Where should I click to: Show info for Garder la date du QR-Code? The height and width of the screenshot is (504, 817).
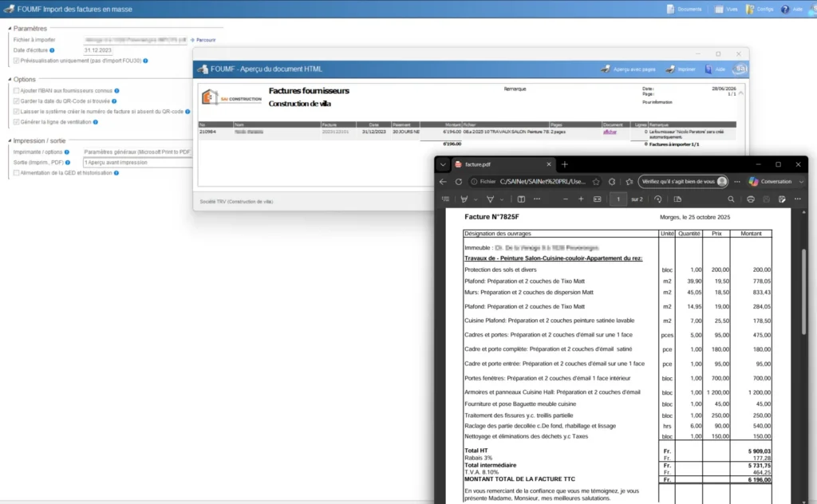click(x=114, y=101)
